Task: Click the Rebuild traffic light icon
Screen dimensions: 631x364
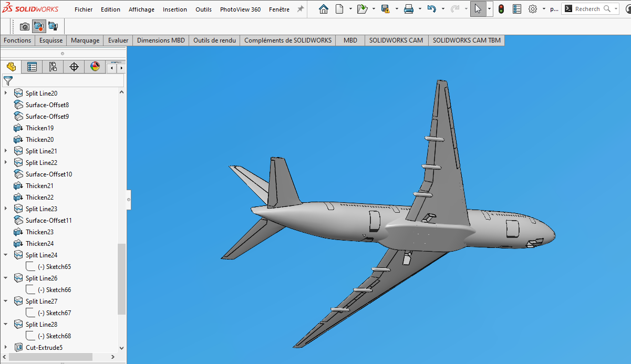Action: [501, 9]
